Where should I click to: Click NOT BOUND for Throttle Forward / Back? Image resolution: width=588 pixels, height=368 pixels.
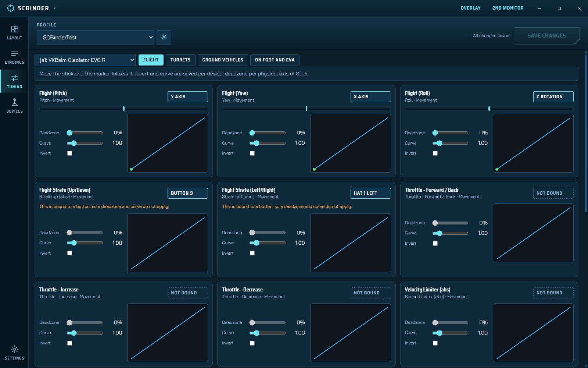tap(553, 193)
